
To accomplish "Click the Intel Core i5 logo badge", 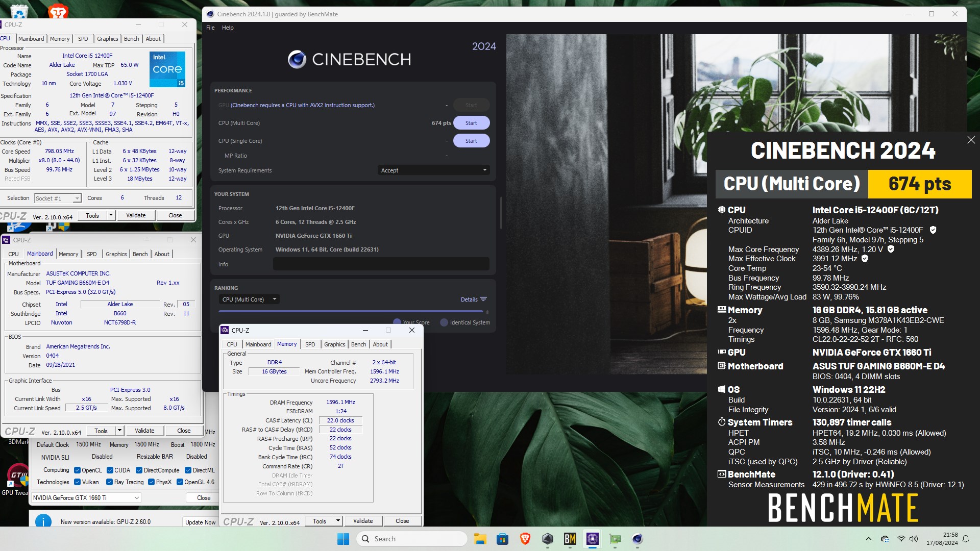I will (167, 69).
